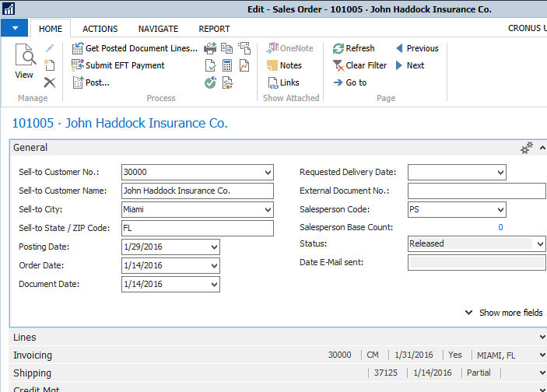Click Get Posted Document Lines button

[x=135, y=48]
